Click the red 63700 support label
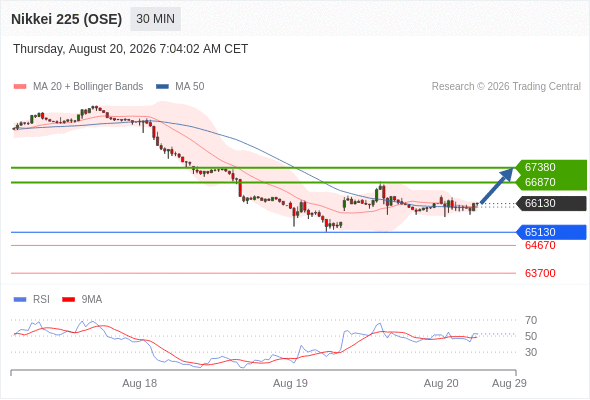The width and height of the screenshot is (590, 400). 540,273
